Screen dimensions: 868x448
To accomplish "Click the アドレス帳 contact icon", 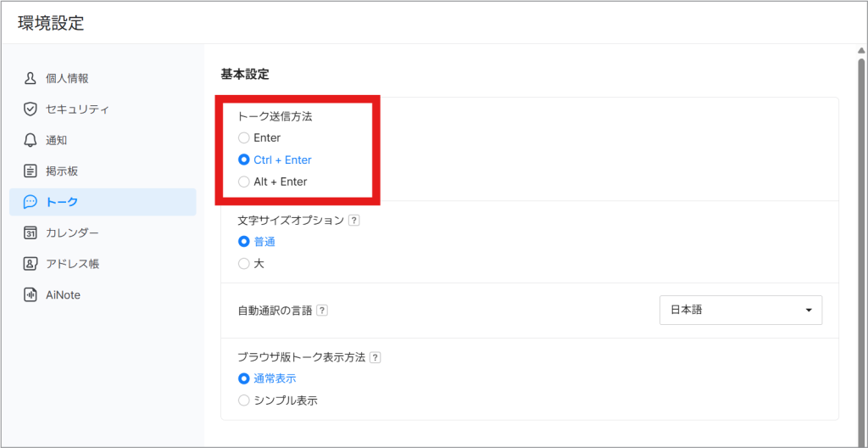I will click(31, 264).
